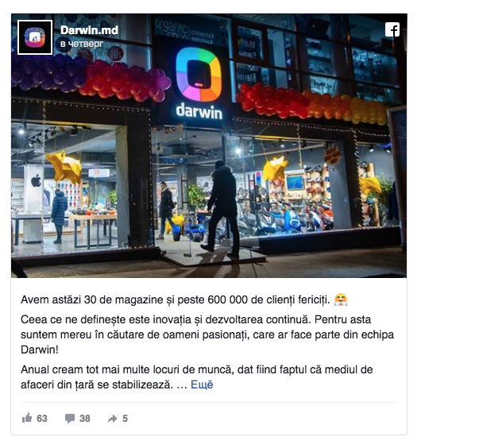Click the 5 shares count

pos(125,419)
